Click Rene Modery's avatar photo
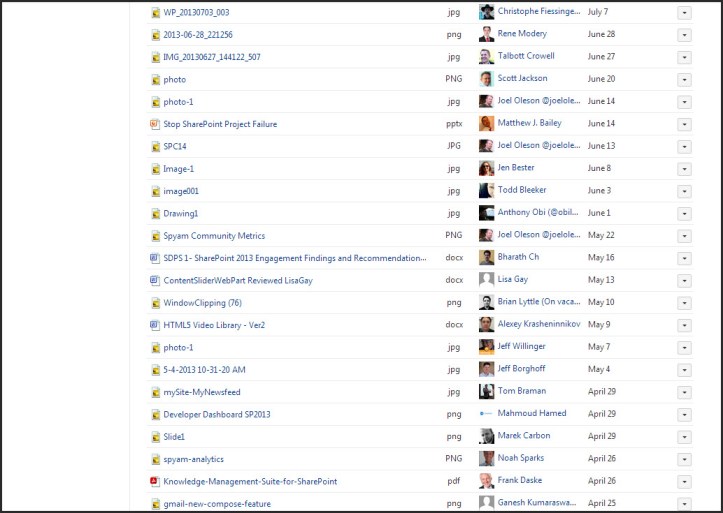Viewport: 723px width, 513px height. coord(486,34)
